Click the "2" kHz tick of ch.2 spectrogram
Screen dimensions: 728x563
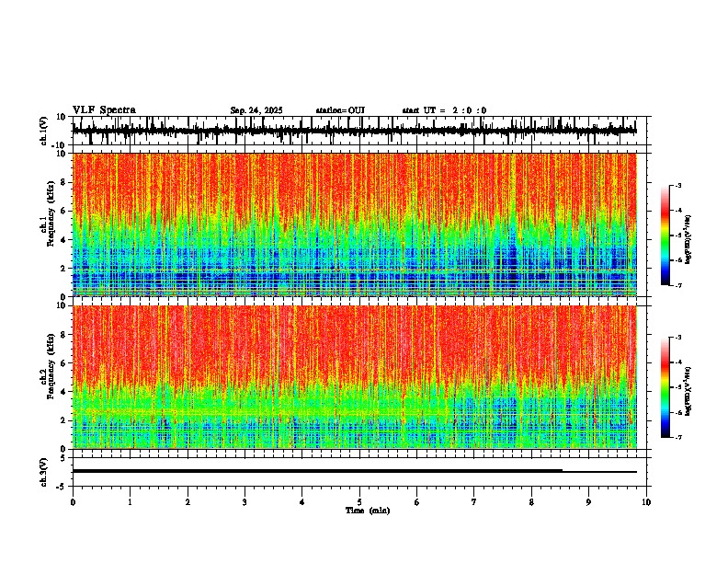pyautogui.click(x=63, y=420)
